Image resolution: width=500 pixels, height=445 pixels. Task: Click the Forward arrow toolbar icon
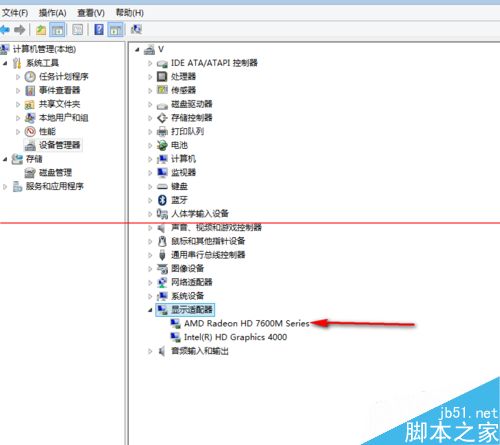(20, 30)
